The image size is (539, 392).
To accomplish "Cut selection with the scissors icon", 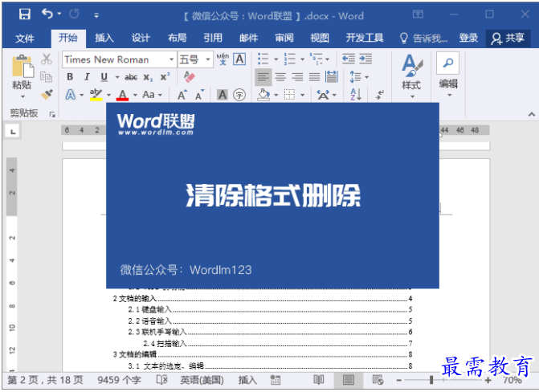I will (x=46, y=59).
